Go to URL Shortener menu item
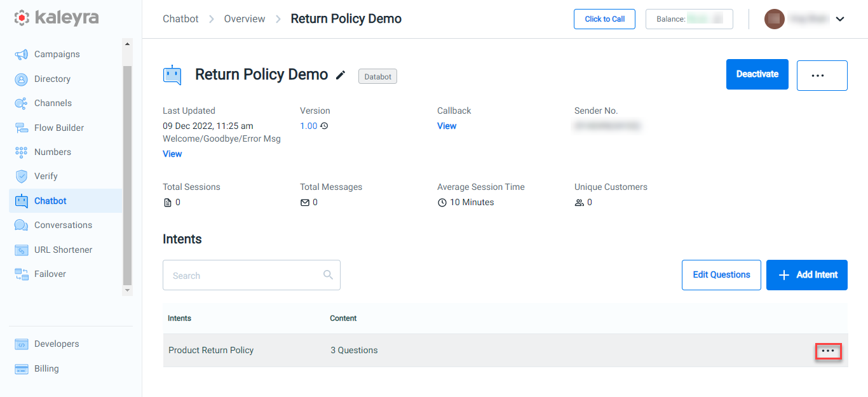Screen dimensions: 868x397 tap(63, 250)
